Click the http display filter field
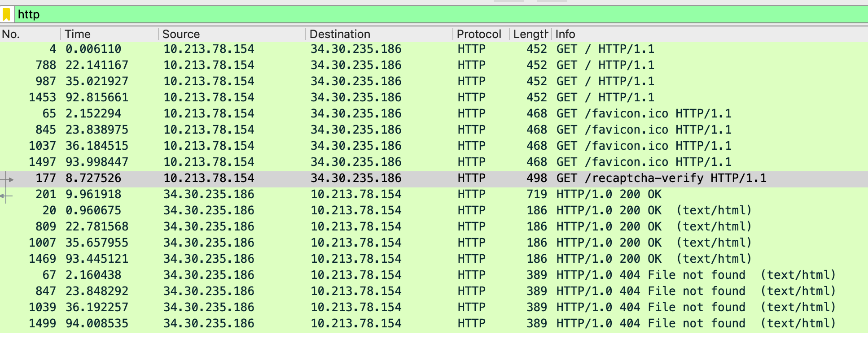 pos(404,14)
